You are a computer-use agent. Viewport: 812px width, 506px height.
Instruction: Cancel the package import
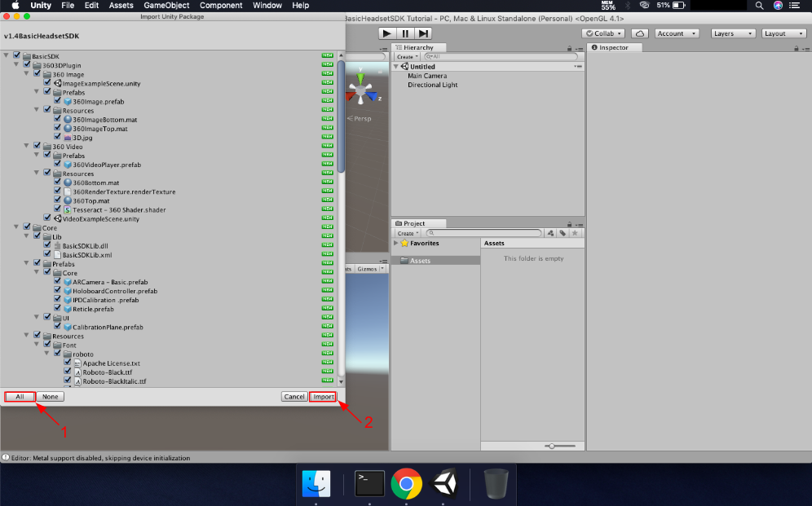pos(294,397)
